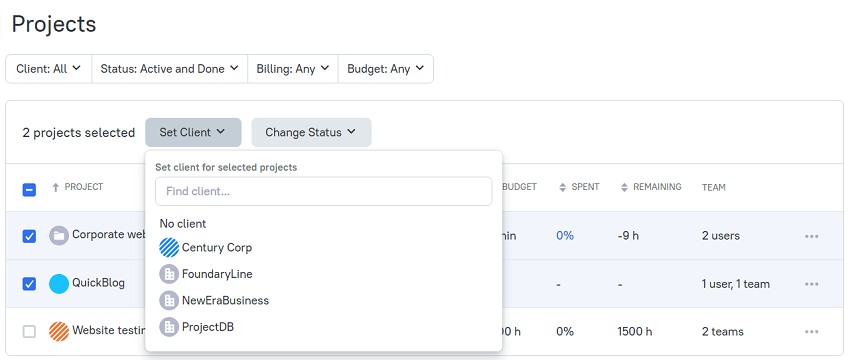Open the Billing: Any filter dropdown
Viewport: 850px width, 360px height.
click(x=293, y=69)
